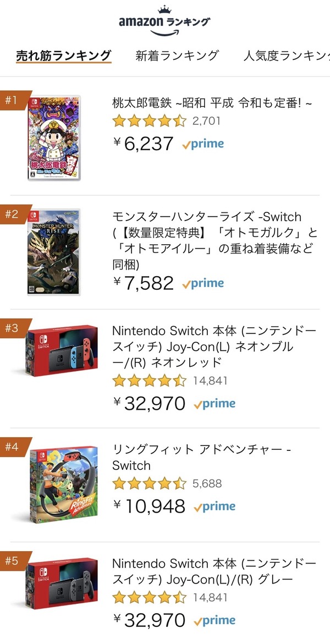Click the star rating for Ring Fit Adventure

click(x=149, y=484)
